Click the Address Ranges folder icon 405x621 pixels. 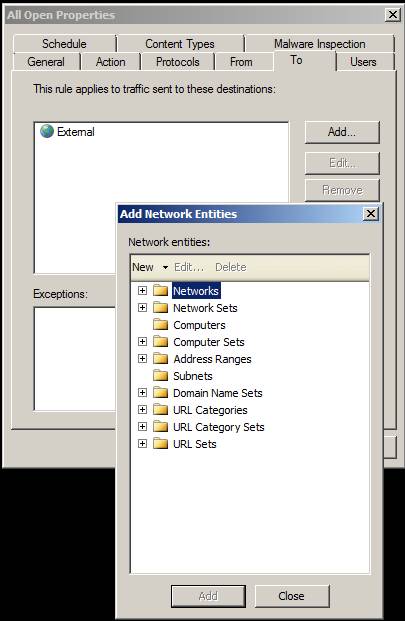160,358
